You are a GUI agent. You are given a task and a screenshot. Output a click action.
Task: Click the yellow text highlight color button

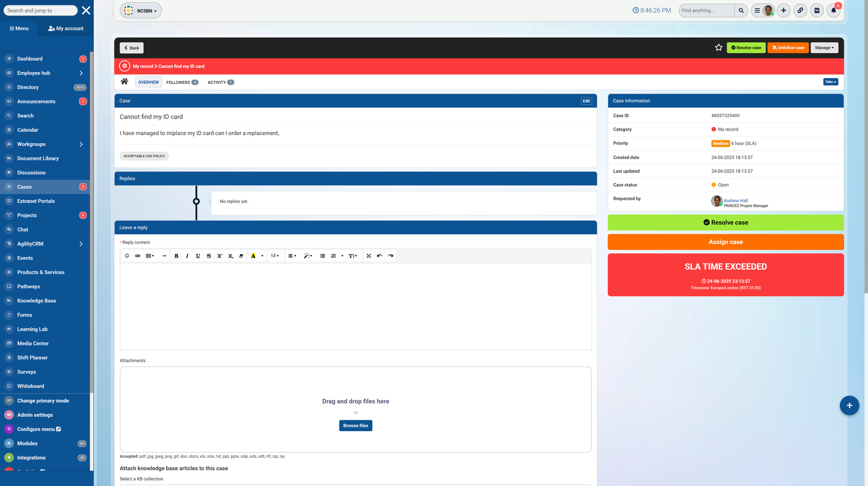253,256
